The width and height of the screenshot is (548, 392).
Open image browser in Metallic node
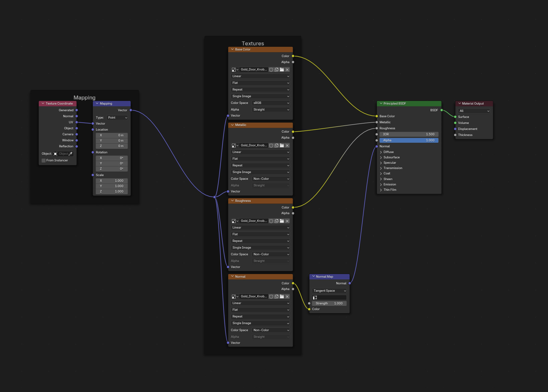coord(235,146)
